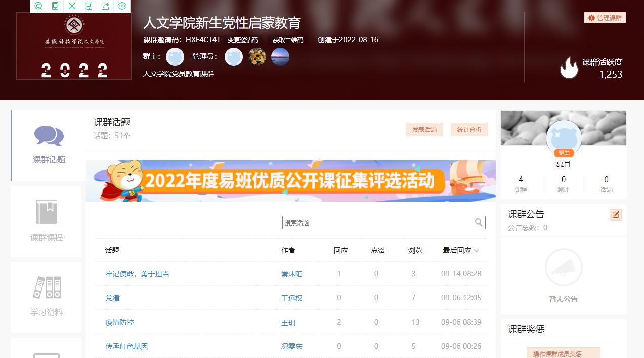Click the fullscreen expand icon above course image
Screen dimensions: 644x358
click(x=72, y=6)
